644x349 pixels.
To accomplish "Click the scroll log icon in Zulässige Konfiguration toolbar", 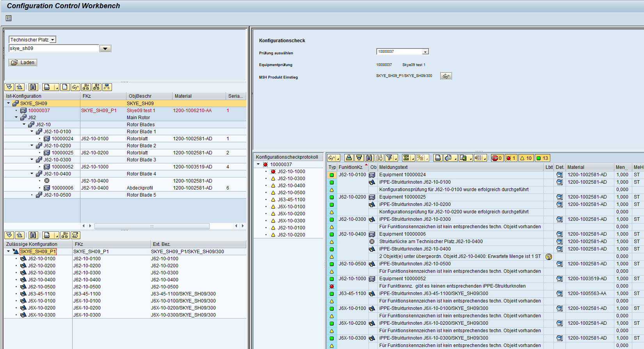I will pyautogui.click(x=75, y=235).
